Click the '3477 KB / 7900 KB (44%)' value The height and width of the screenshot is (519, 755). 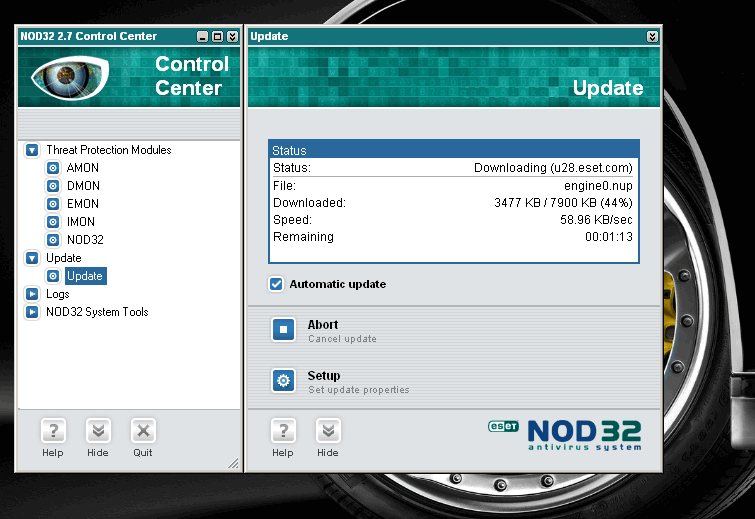point(563,203)
